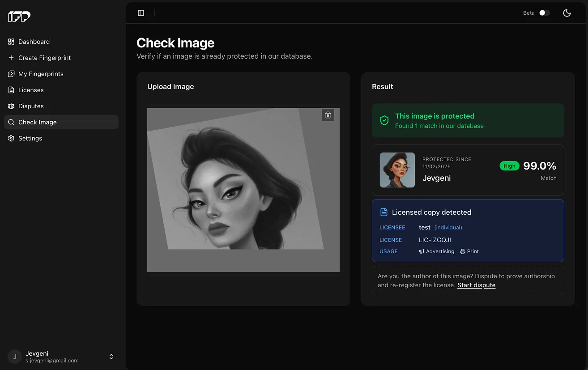Click the Settings gear icon
This screenshot has height=370, width=588.
point(11,138)
